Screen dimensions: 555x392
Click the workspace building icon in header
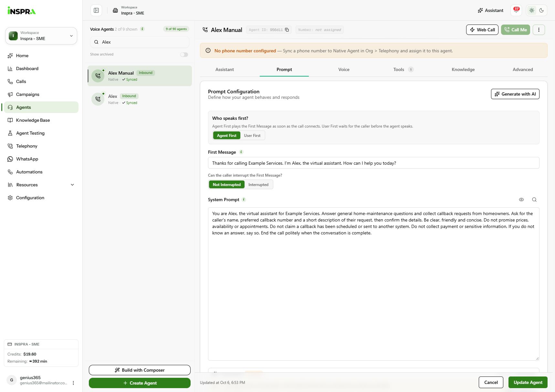coord(115,10)
